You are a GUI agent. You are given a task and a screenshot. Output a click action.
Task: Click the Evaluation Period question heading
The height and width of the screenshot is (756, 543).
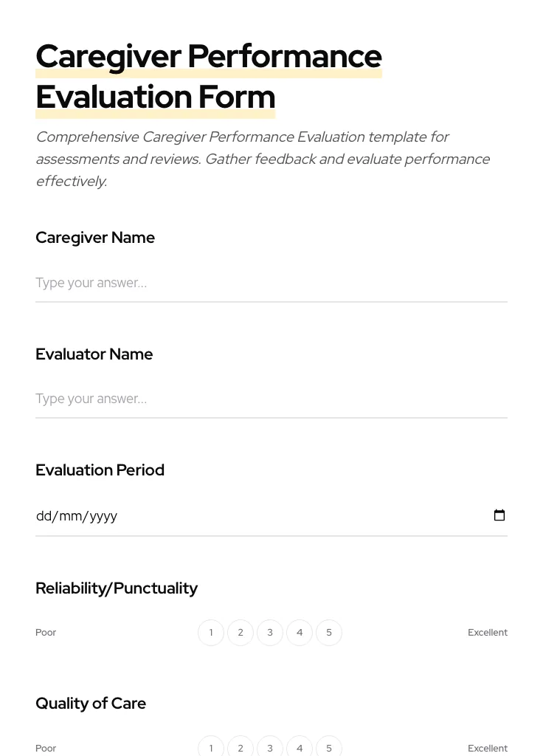pos(100,470)
